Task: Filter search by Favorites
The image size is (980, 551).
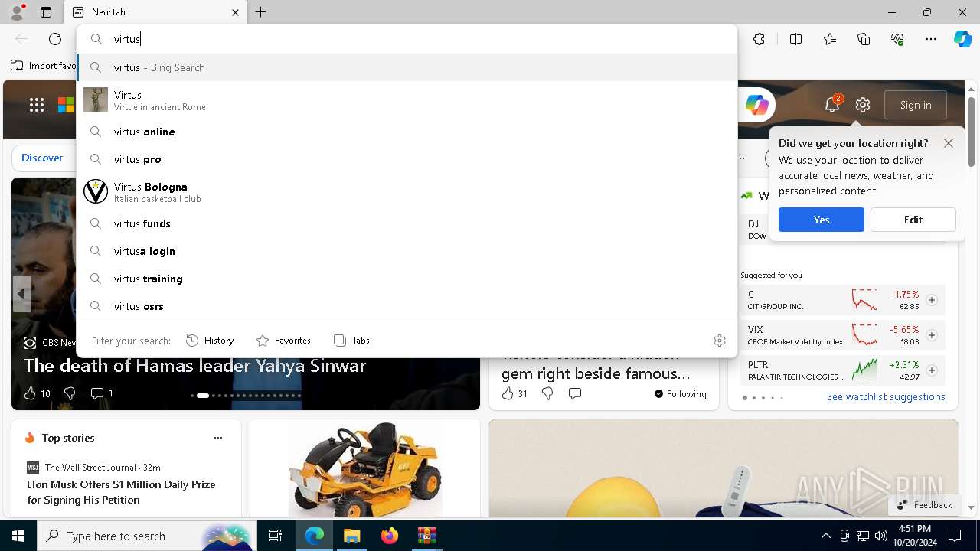Action: pos(283,341)
